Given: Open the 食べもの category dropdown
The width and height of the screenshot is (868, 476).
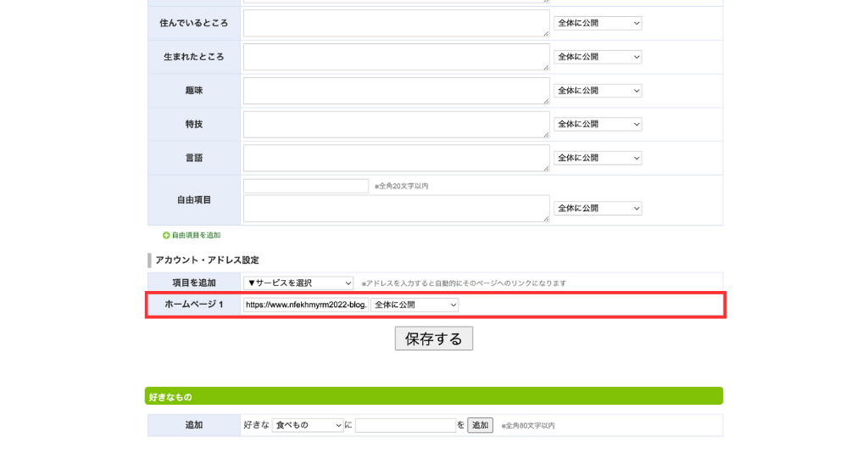Looking at the screenshot, I should [308, 425].
